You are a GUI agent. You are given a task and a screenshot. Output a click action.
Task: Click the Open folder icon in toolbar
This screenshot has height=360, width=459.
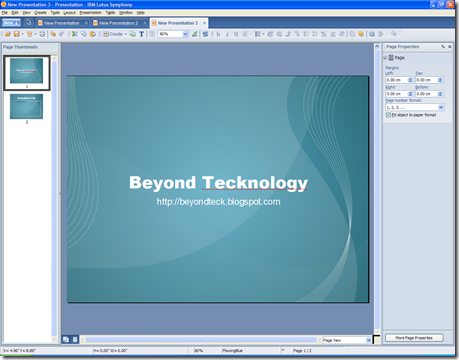coord(7,34)
